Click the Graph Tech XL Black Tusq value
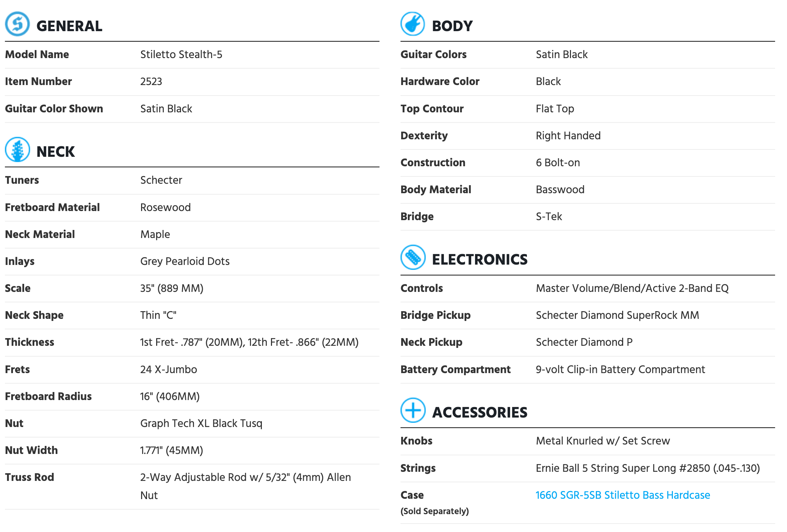The image size is (787, 532). pos(201,423)
